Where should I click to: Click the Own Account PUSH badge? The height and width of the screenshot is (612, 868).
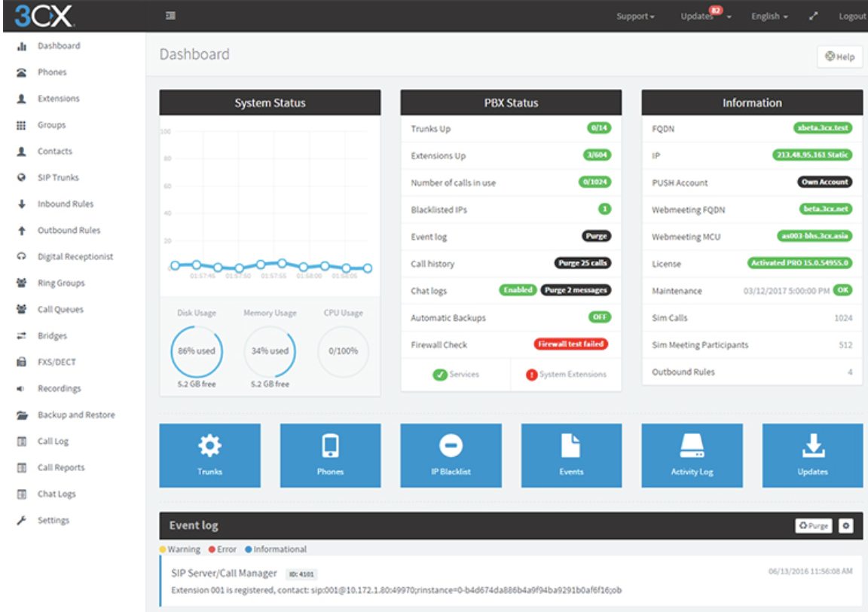coord(825,182)
